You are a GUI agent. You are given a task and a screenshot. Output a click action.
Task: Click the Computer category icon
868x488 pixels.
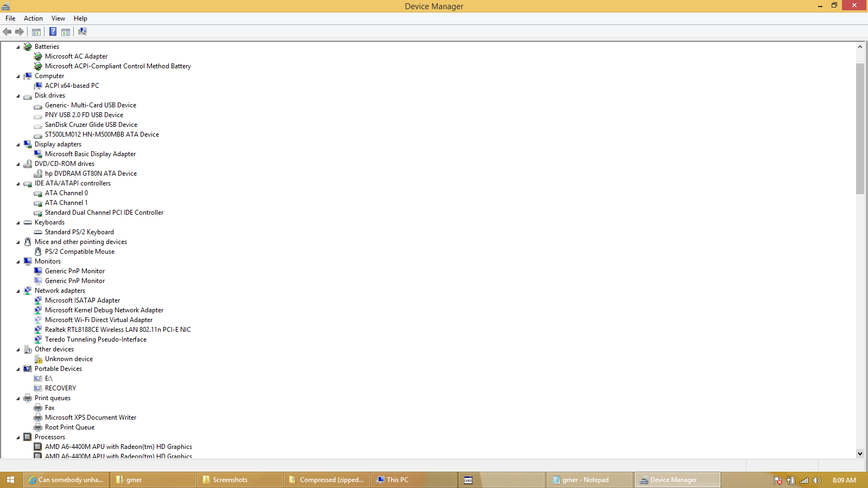(28, 76)
